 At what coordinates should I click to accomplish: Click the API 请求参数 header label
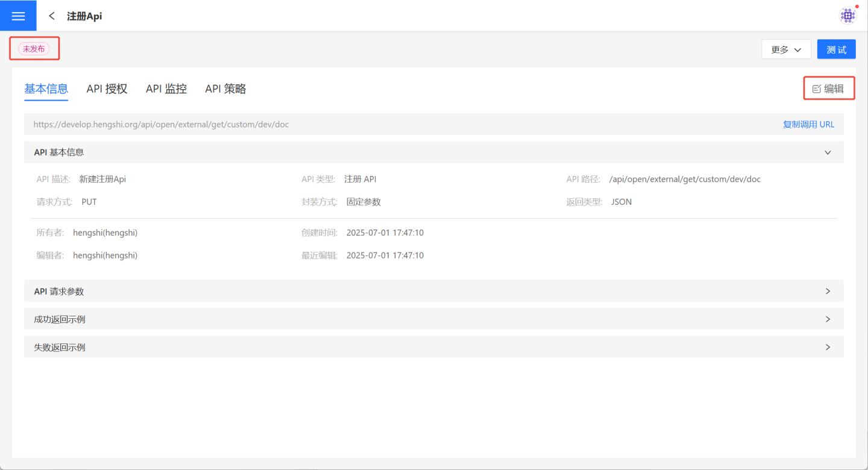(x=59, y=292)
